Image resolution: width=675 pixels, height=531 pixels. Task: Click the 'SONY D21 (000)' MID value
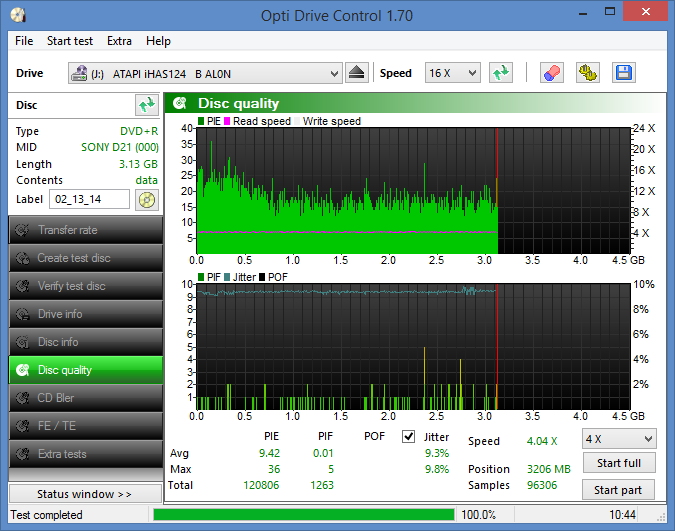[120, 147]
